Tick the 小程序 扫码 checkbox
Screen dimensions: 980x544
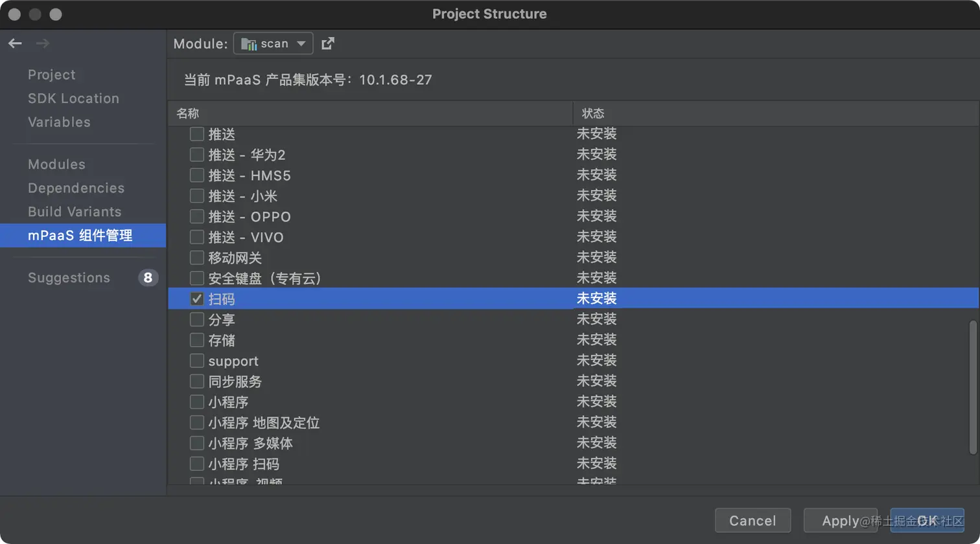pos(197,464)
